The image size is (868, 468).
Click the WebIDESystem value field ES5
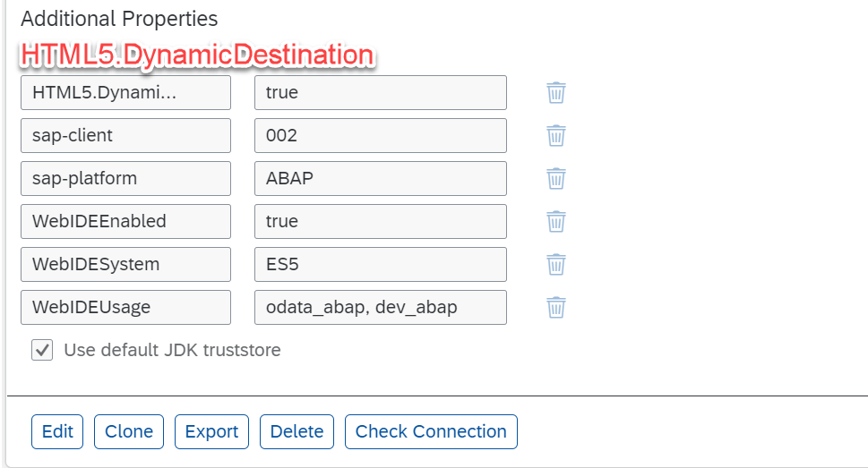[381, 264]
